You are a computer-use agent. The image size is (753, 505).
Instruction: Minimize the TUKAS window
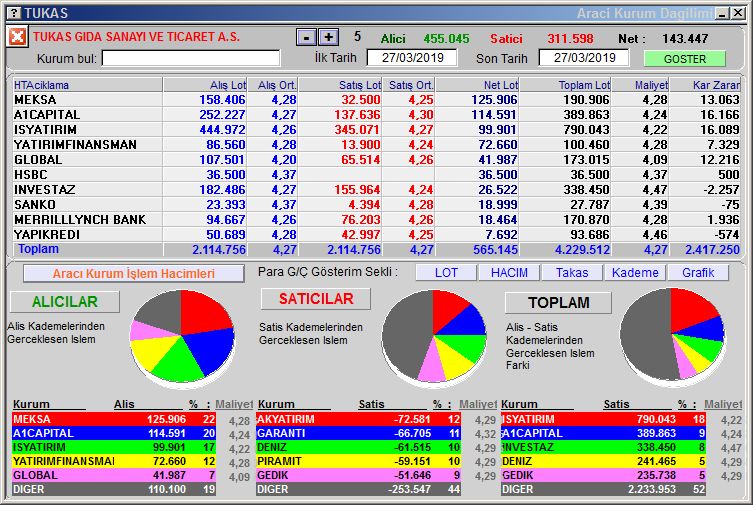click(x=722, y=13)
